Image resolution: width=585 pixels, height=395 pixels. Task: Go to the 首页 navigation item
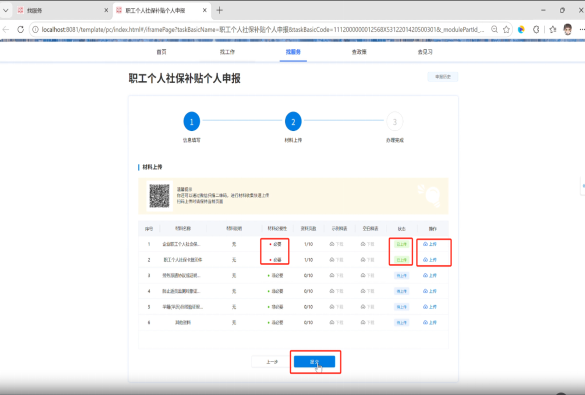tap(162, 52)
